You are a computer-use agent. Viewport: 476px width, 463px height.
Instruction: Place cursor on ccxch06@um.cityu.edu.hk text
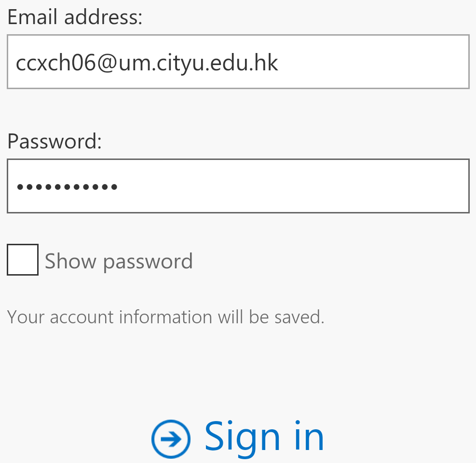coord(147,63)
